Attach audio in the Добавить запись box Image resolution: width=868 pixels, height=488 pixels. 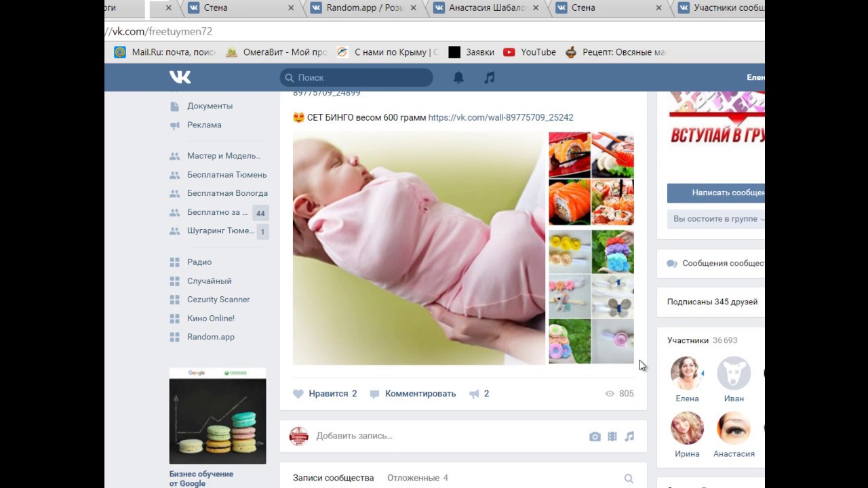(x=629, y=436)
